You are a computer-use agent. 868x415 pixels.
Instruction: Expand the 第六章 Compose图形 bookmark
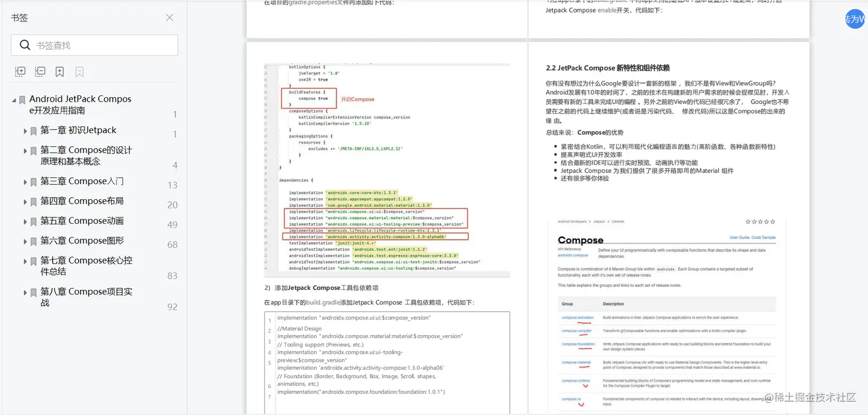[x=25, y=242]
